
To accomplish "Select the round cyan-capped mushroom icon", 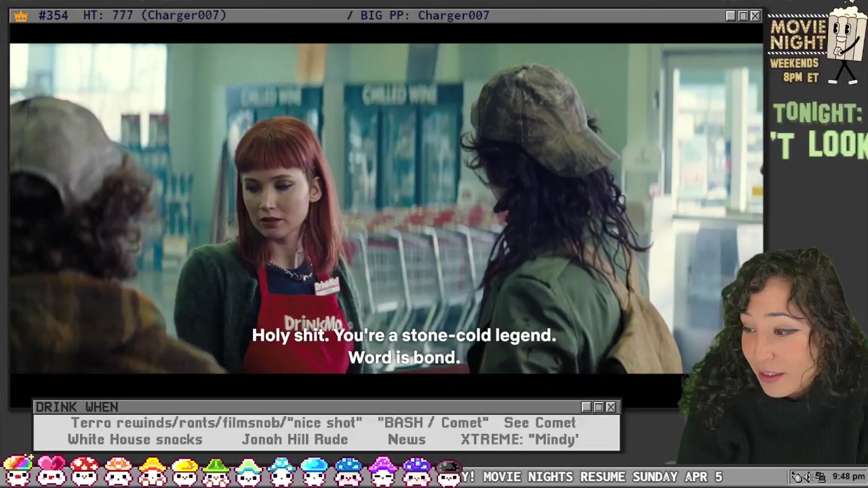I will coord(314,471).
